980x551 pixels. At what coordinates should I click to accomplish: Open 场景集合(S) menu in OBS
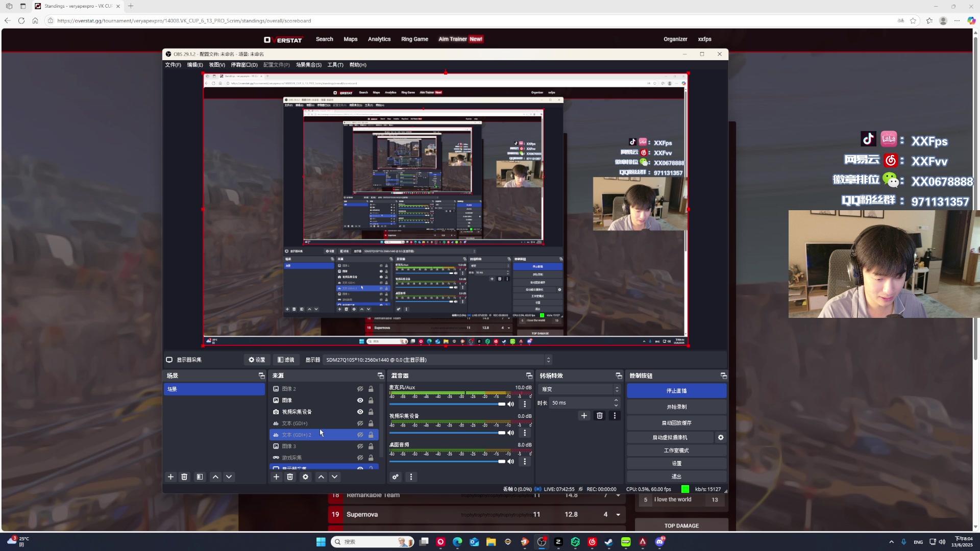[x=309, y=65]
